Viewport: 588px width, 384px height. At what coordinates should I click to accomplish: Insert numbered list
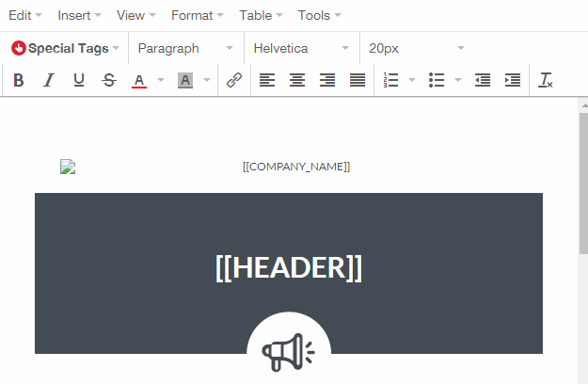390,80
